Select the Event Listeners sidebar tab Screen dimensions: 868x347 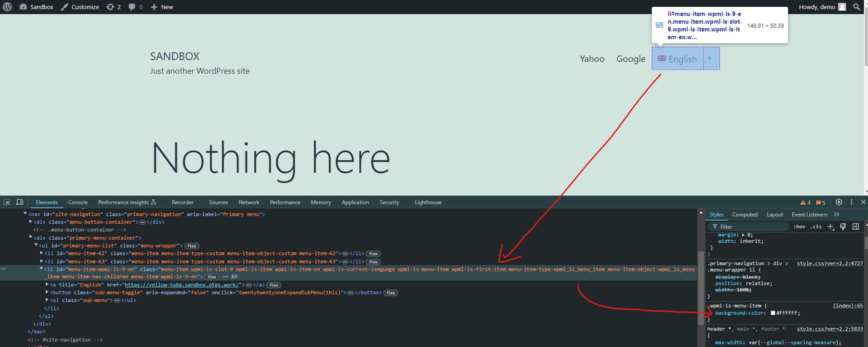tap(809, 215)
